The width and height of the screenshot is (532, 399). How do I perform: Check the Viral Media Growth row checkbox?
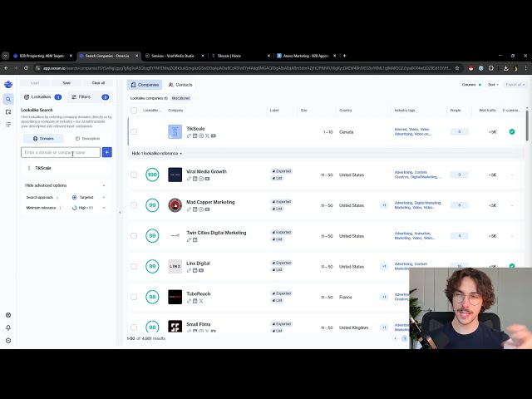click(x=134, y=175)
